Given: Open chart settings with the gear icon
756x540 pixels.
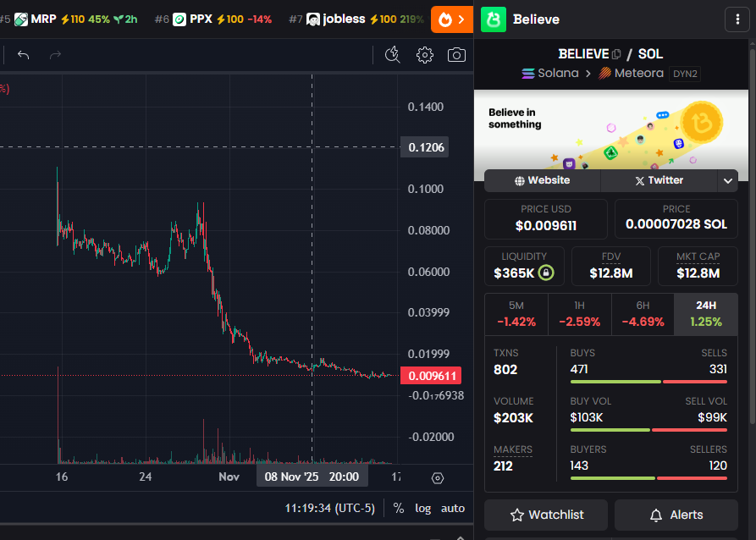Looking at the screenshot, I should [424, 53].
